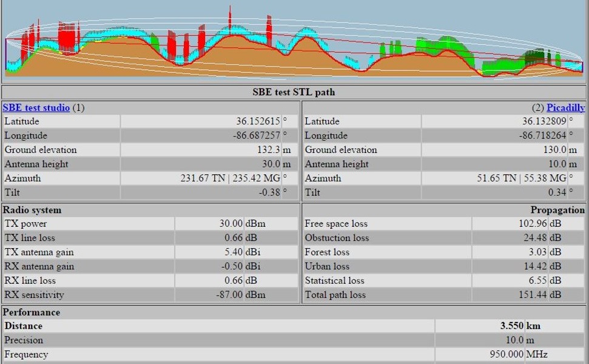Click the "Radio system" section header

pos(32,210)
